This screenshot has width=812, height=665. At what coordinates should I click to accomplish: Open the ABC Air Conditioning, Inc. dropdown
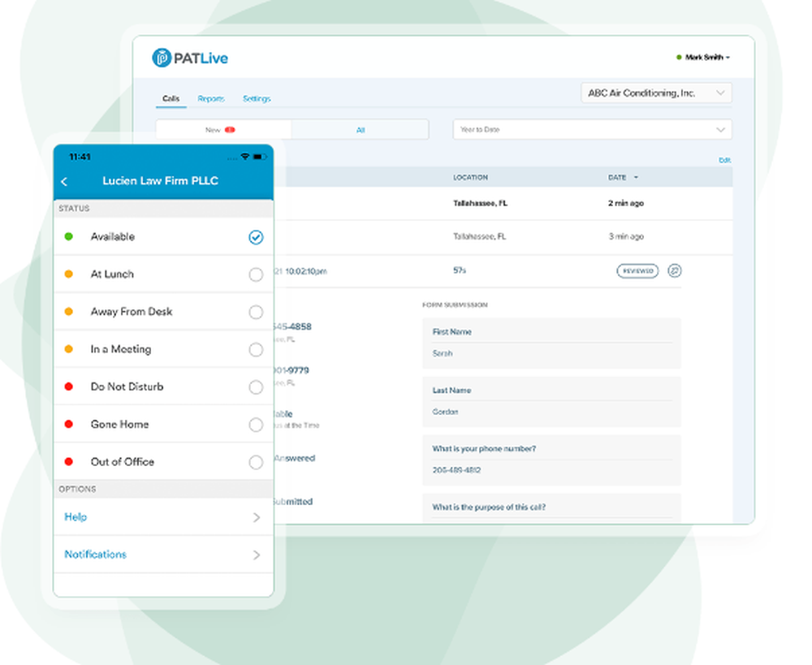656,93
